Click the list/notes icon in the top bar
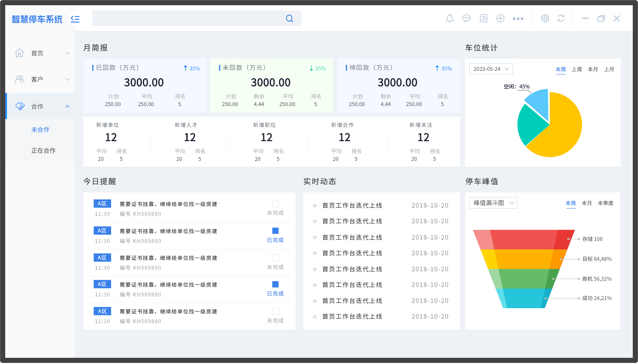 (483, 19)
